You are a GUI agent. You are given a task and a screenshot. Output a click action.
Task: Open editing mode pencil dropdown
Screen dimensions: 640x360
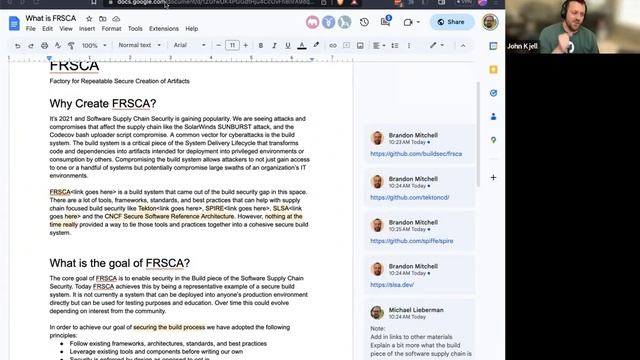(x=436, y=45)
